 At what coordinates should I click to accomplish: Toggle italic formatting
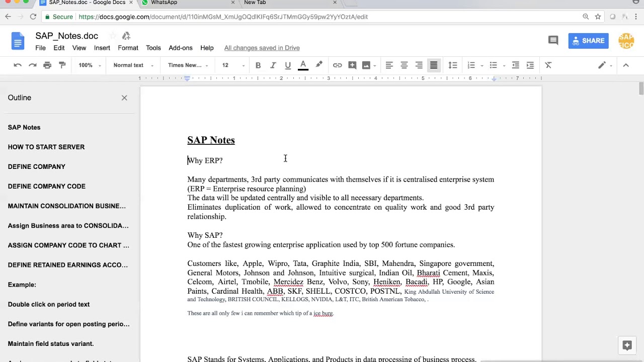point(273,65)
